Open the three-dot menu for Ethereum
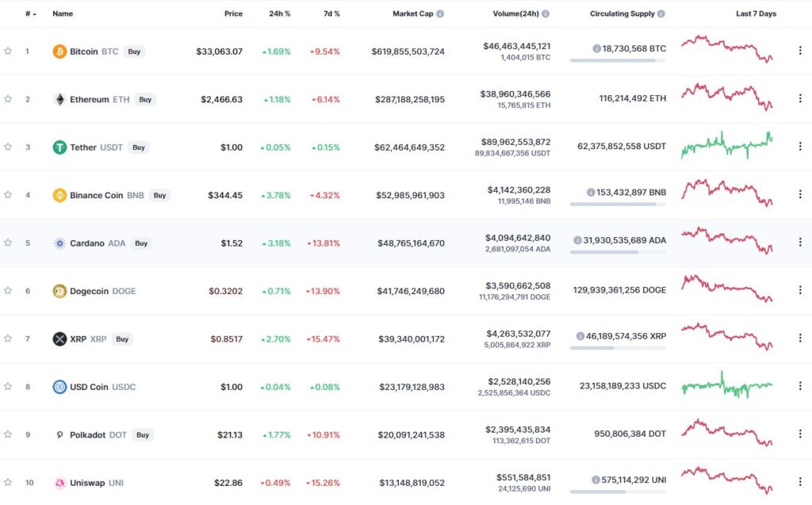 (x=799, y=99)
